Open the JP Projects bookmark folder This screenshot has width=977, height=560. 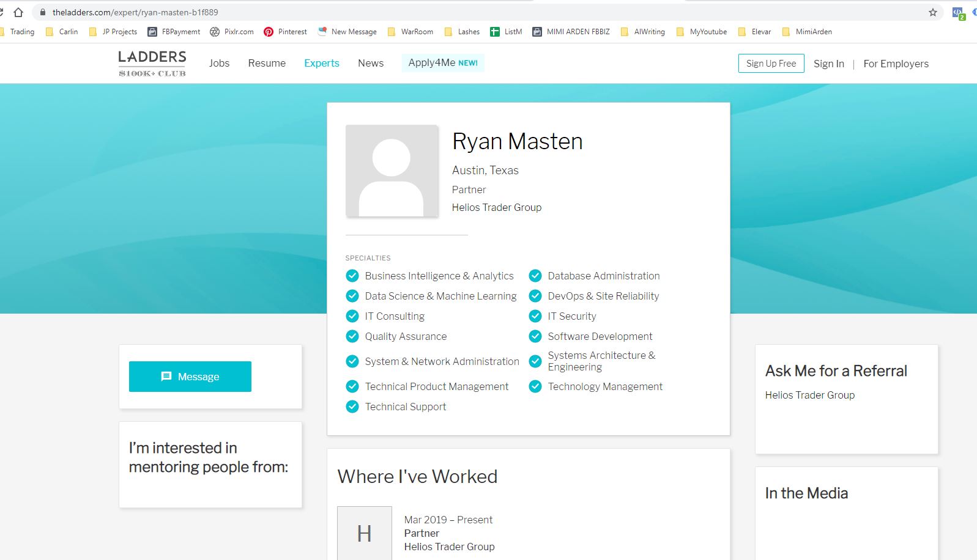tap(113, 32)
